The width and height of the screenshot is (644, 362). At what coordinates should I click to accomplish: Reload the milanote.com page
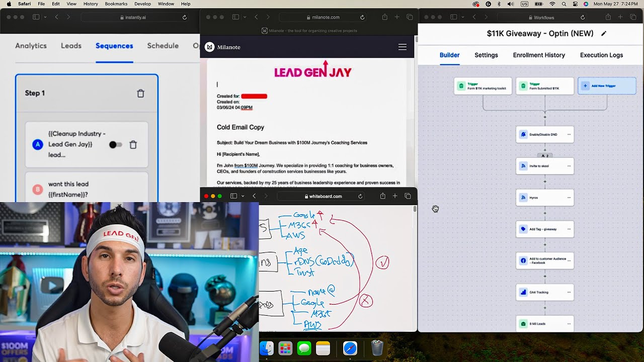(362, 17)
